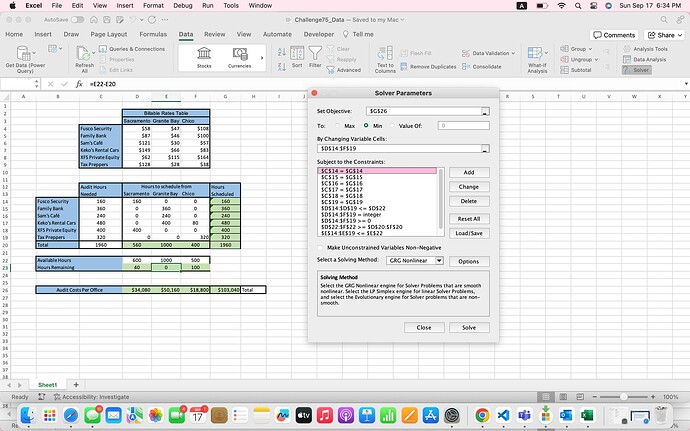The width and height of the screenshot is (690, 431).
Task: Click the Home icon in title bar
Action: (x=94, y=20)
